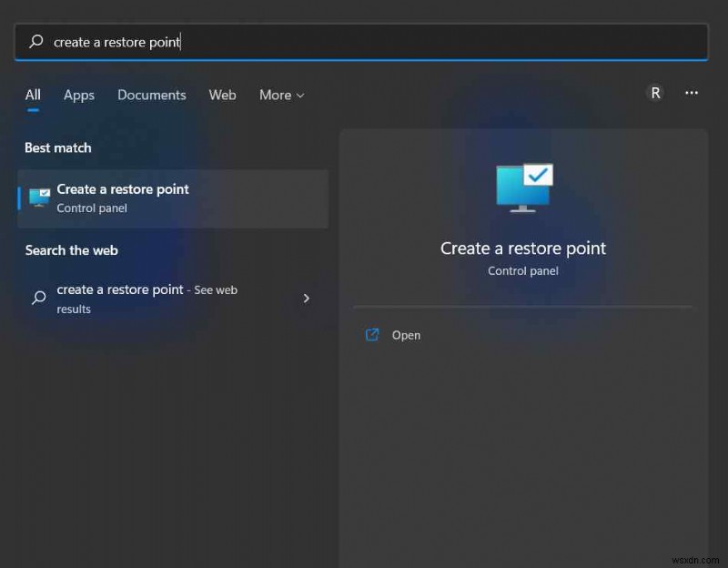Switch to the Documents filter tab
This screenshot has height=568, width=728.
click(x=151, y=95)
